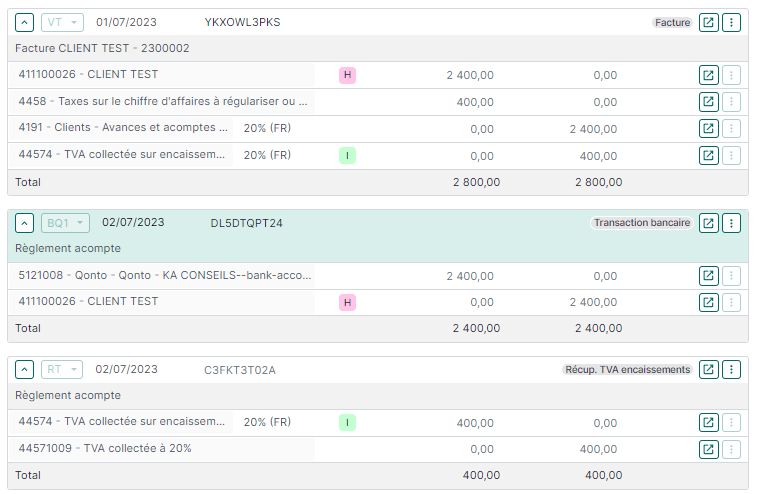Click the Facture tag label
The height and width of the screenshot is (494, 757).
673,22
